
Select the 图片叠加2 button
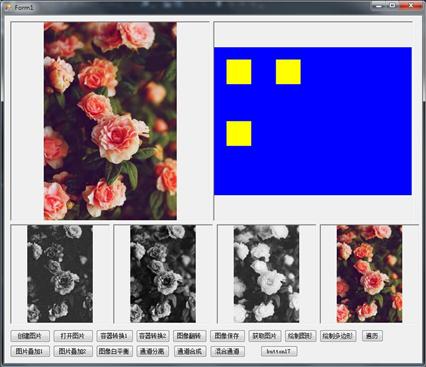(x=73, y=351)
